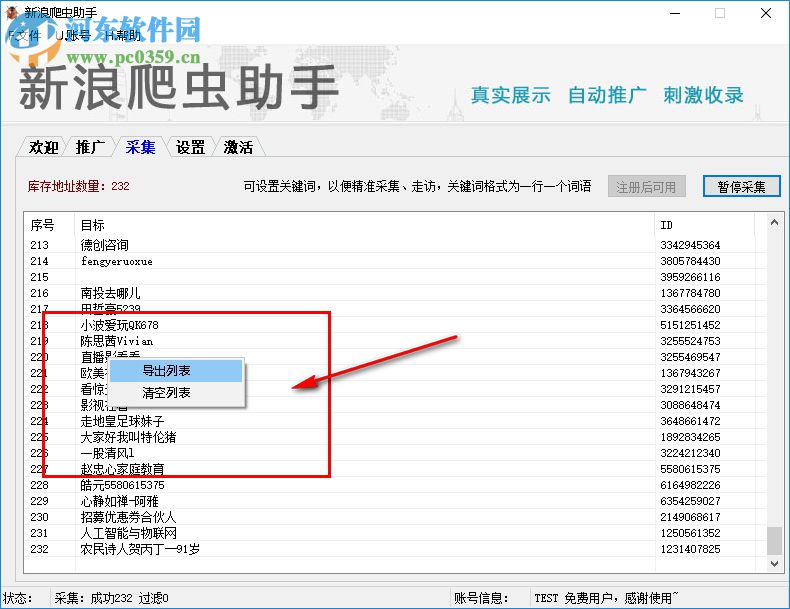Screen dimensions: 790x609
Task: Click ID cell 3805784430
Action: (x=690, y=261)
